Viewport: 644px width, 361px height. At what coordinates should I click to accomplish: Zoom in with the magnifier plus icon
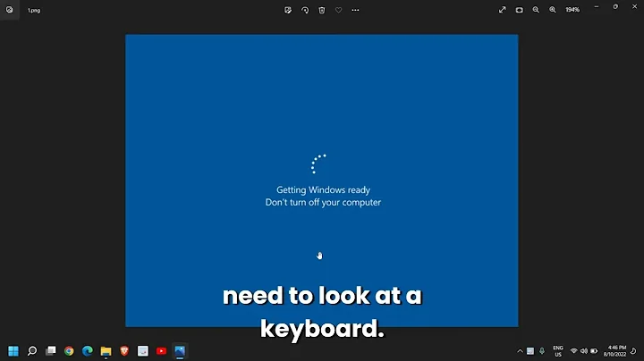pyautogui.click(x=553, y=10)
